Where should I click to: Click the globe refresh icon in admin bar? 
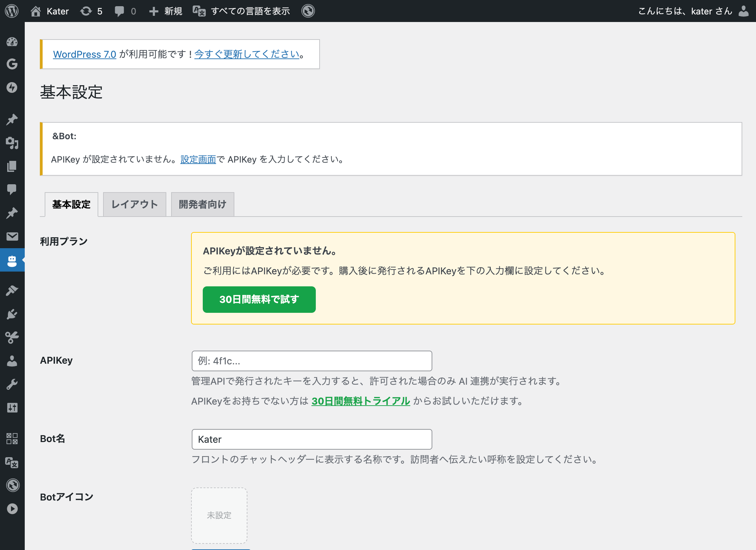click(308, 11)
